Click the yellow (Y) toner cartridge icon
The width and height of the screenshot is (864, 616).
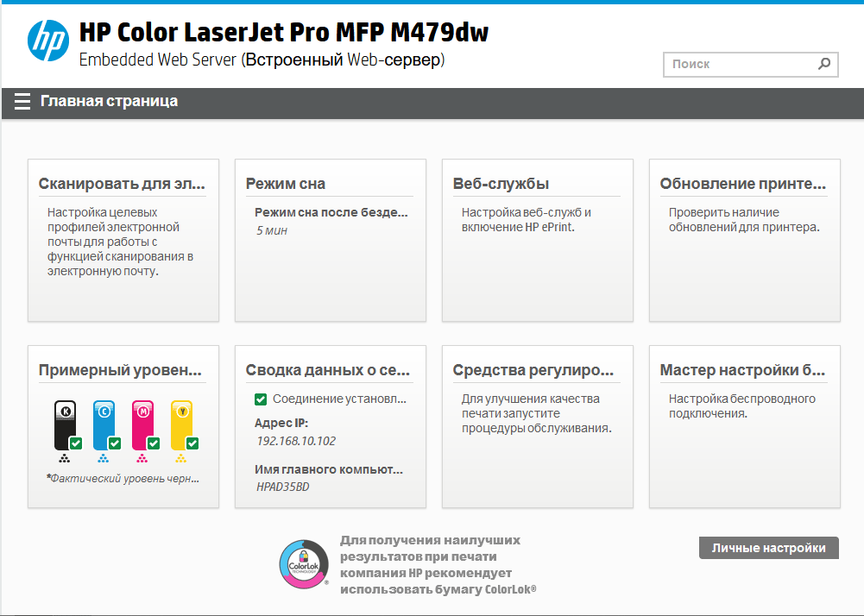coord(182,425)
